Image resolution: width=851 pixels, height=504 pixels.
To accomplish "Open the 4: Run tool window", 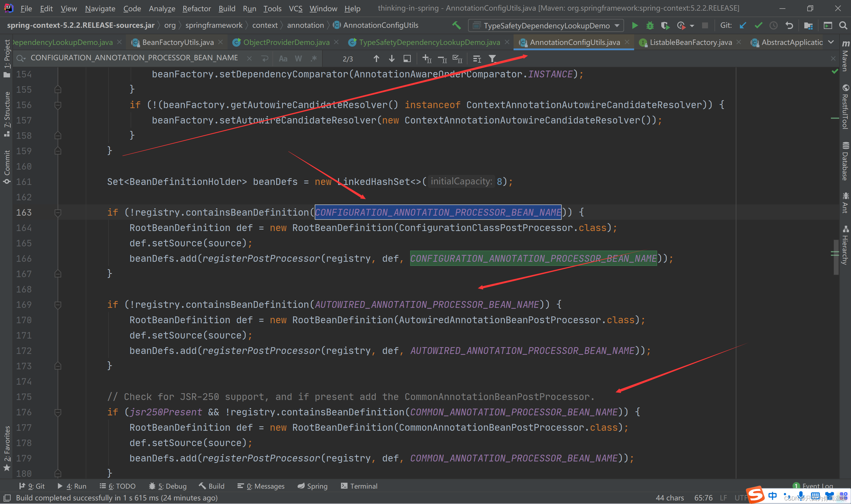I will 72,486.
